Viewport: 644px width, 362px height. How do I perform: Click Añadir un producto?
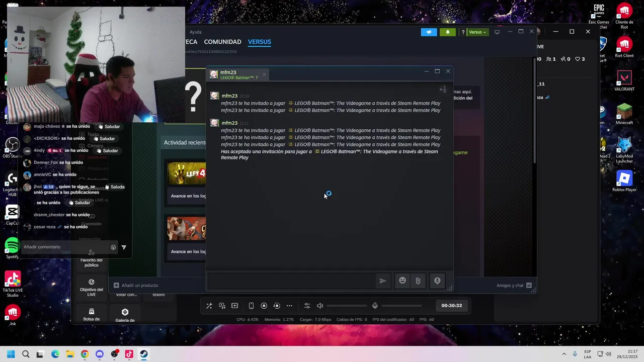click(x=136, y=286)
